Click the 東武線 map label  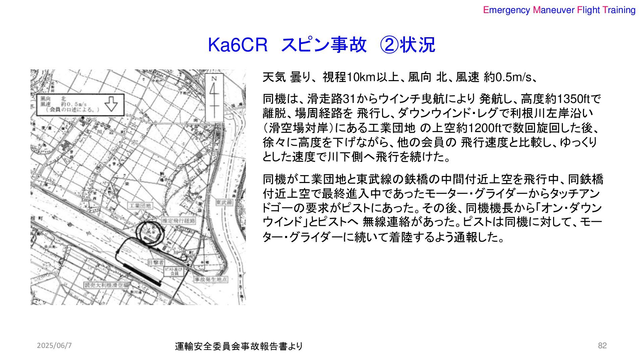(224, 203)
